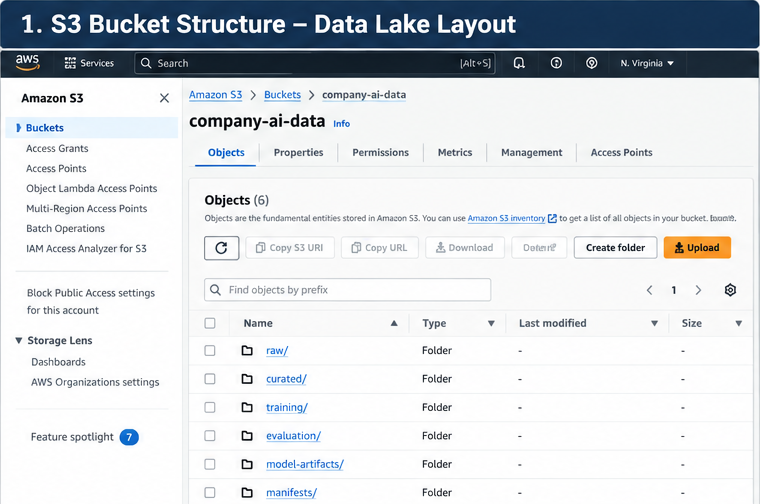Image resolution: width=760 pixels, height=504 pixels.
Task: Click the Upload button
Action: pyautogui.click(x=697, y=248)
